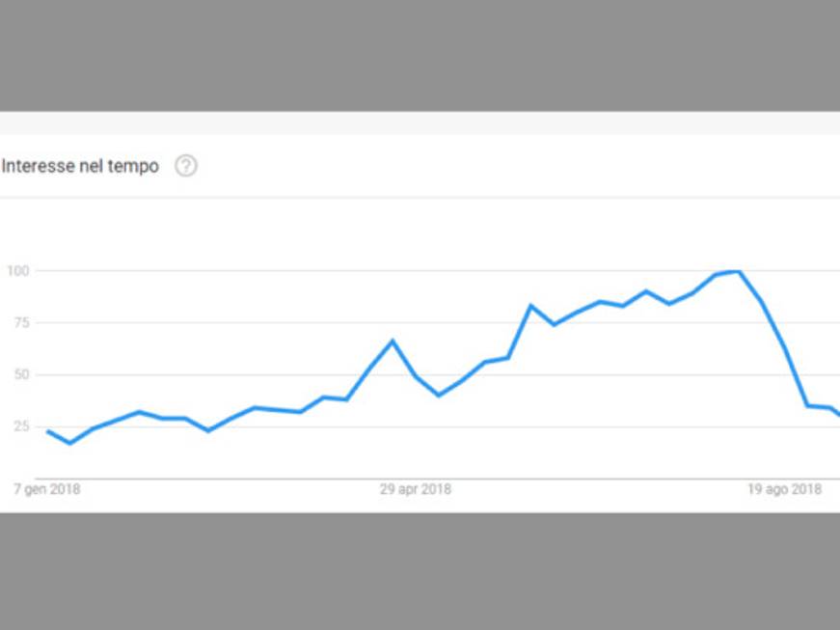Click the "Interesse nel tempo" heading
The width and height of the screenshot is (840, 630).
pos(80,166)
